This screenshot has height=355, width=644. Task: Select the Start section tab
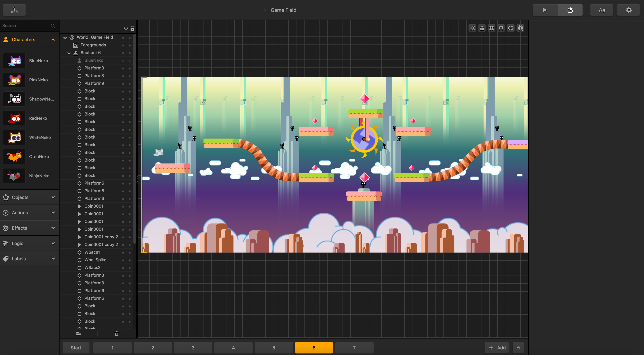click(76, 348)
